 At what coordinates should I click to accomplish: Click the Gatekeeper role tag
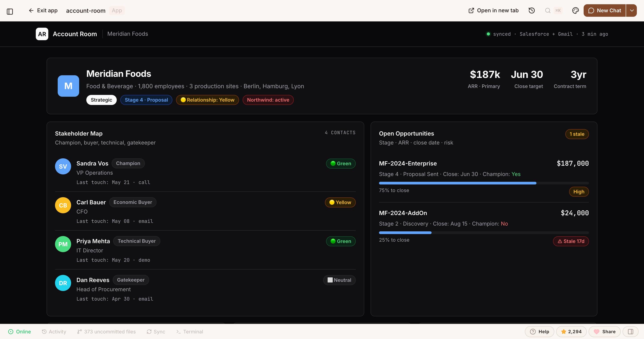pyautogui.click(x=131, y=280)
